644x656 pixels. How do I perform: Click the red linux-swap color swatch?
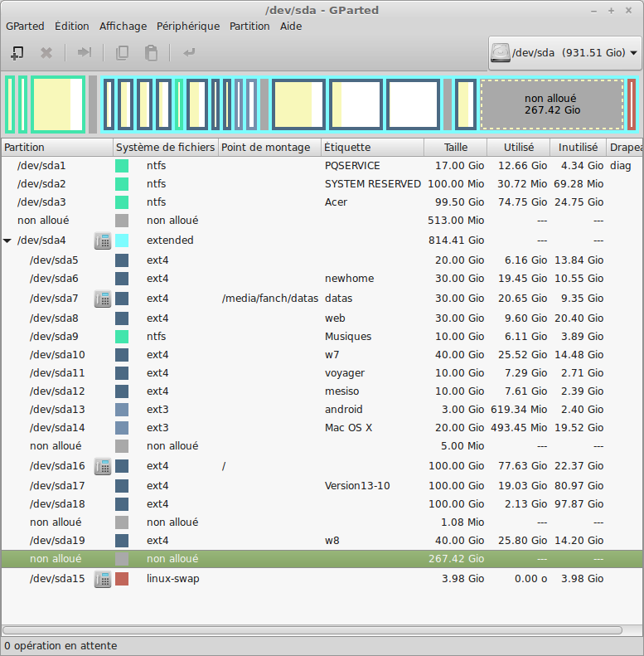122,579
